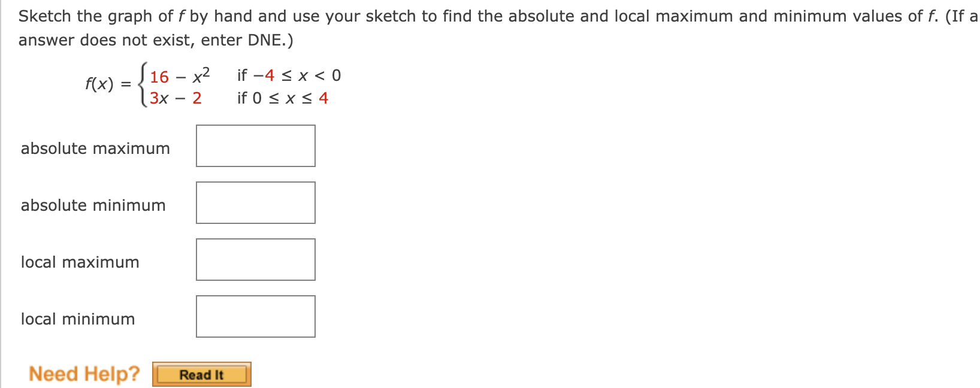Click the local minimum answer box
This screenshot has height=388, width=980.
[255, 316]
